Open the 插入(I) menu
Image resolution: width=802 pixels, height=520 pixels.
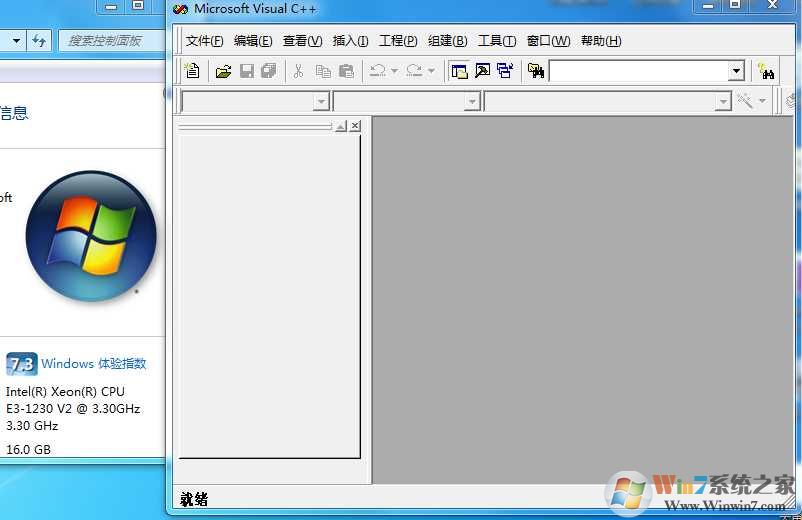coord(350,41)
